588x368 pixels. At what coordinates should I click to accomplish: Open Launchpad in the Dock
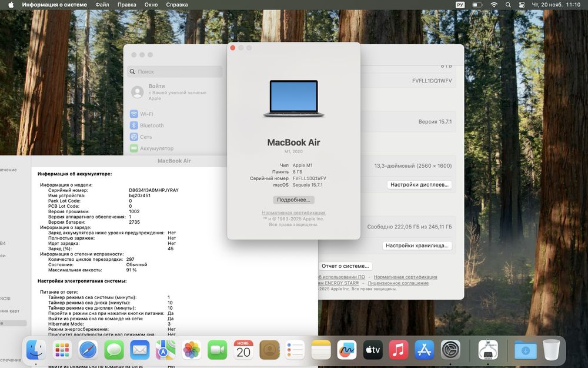[x=62, y=350]
